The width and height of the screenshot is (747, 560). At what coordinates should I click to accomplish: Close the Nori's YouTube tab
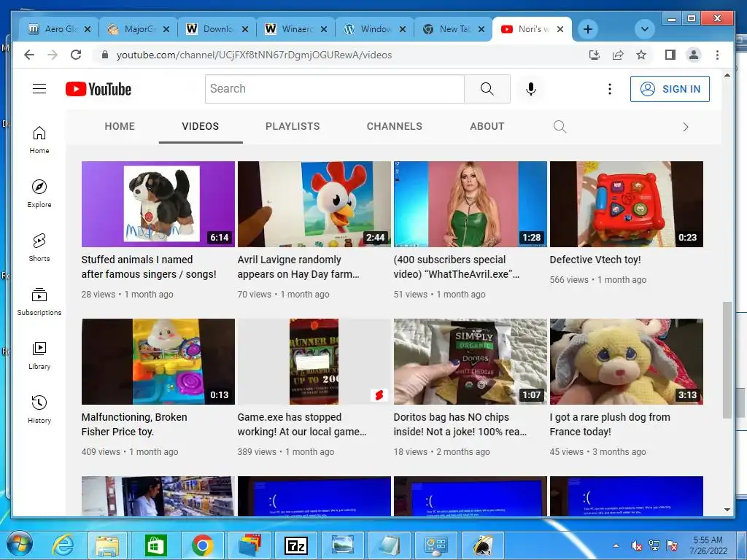point(560,29)
